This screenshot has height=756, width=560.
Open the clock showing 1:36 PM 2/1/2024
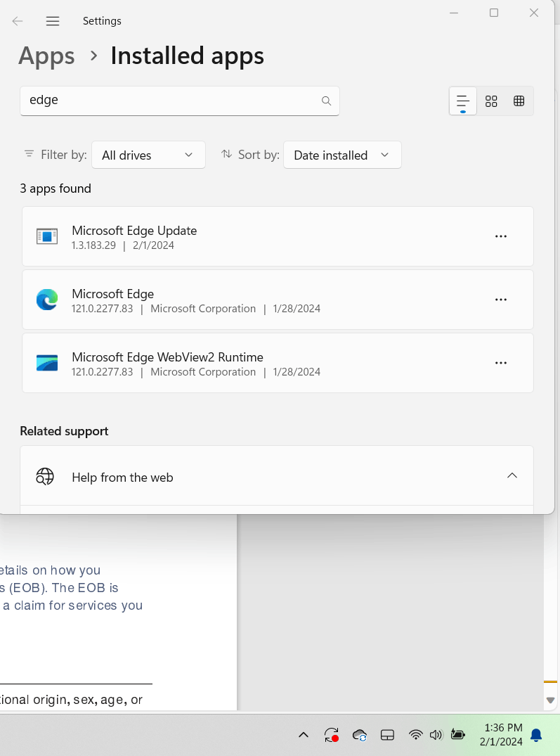pyautogui.click(x=502, y=735)
